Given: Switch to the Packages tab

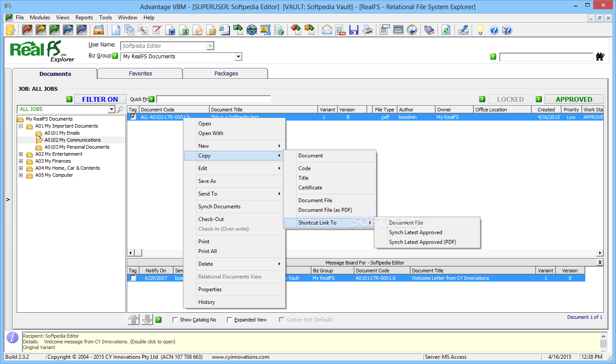Looking at the screenshot, I should [226, 74].
